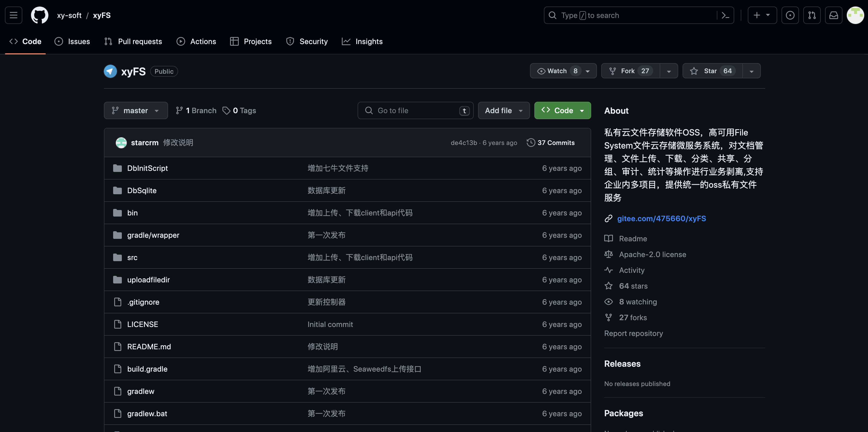
Task: Open the Pull requests tab
Action: pos(133,41)
